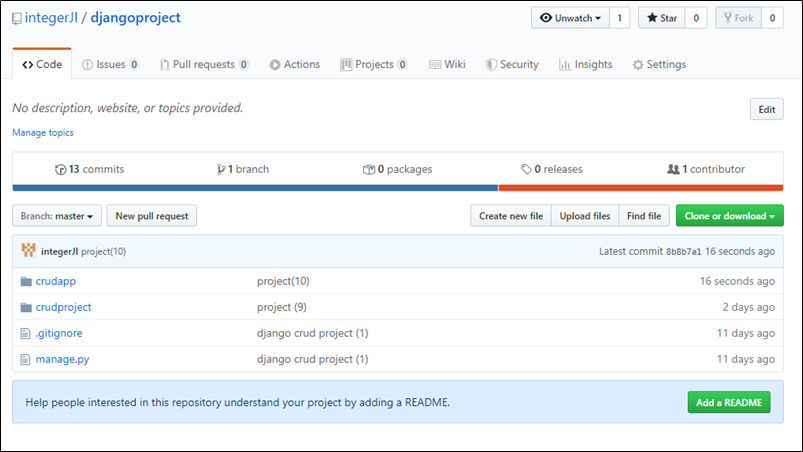Click the Security shield icon

coord(491,64)
